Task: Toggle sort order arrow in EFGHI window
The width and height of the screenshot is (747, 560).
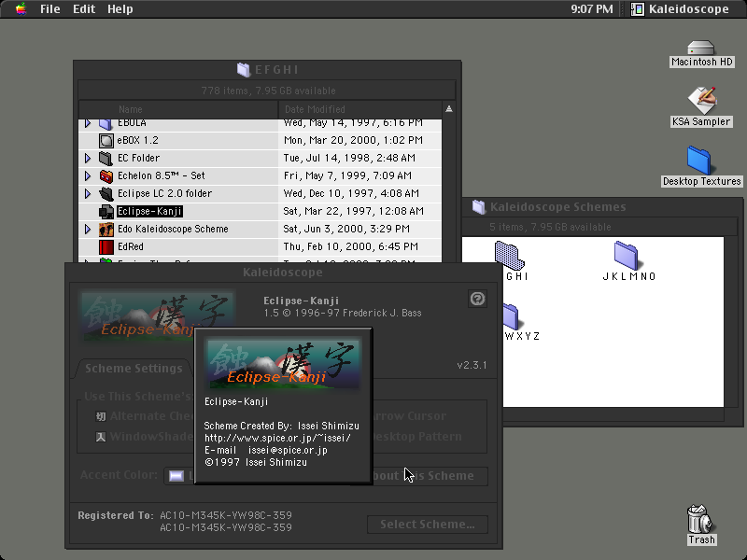Action: (449, 109)
